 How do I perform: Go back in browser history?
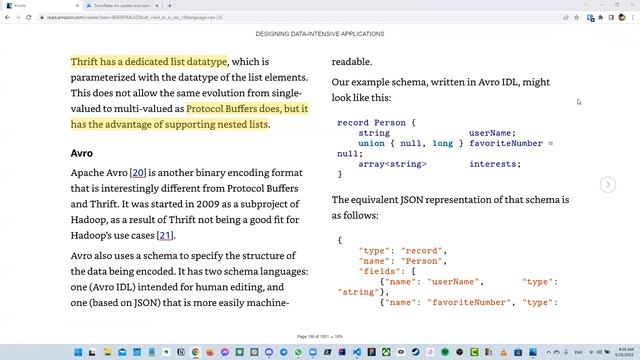tap(7, 18)
